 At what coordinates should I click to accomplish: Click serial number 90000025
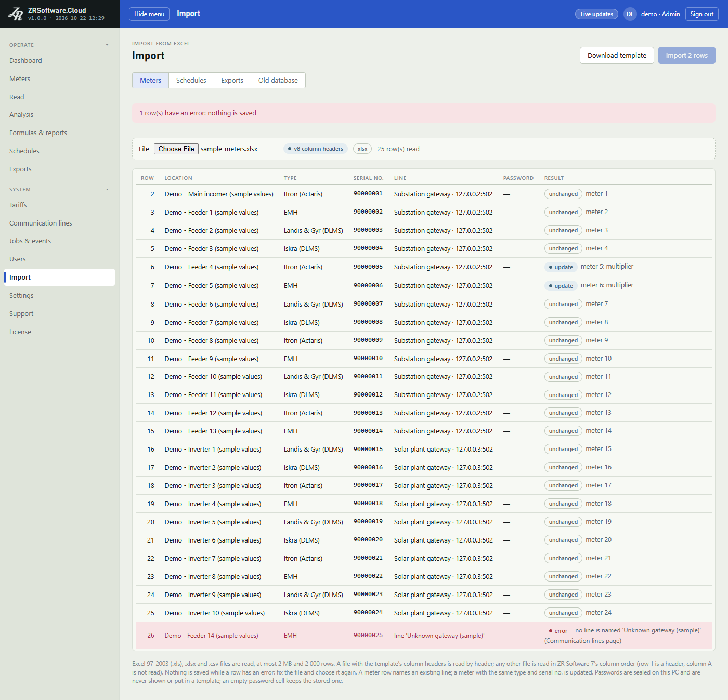pos(368,636)
